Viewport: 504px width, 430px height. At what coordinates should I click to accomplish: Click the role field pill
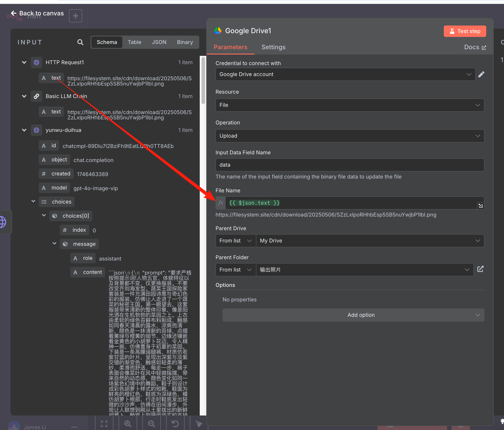pos(83,258)
